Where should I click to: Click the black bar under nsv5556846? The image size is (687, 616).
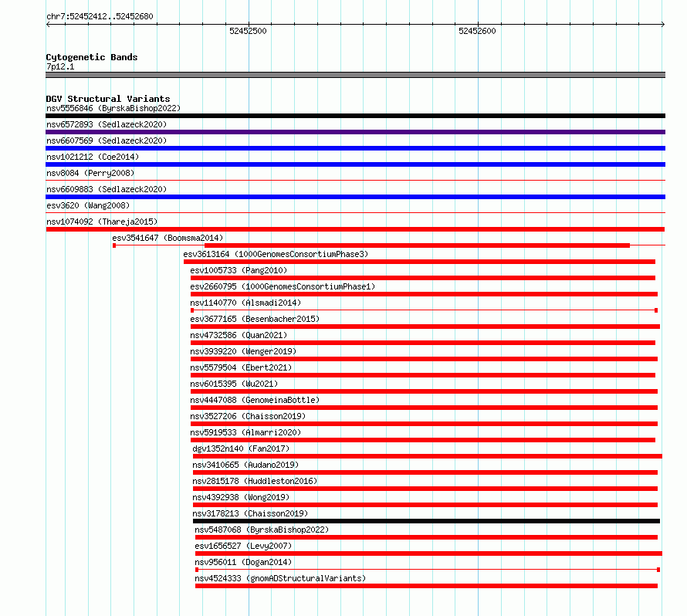tap(355, 116)
